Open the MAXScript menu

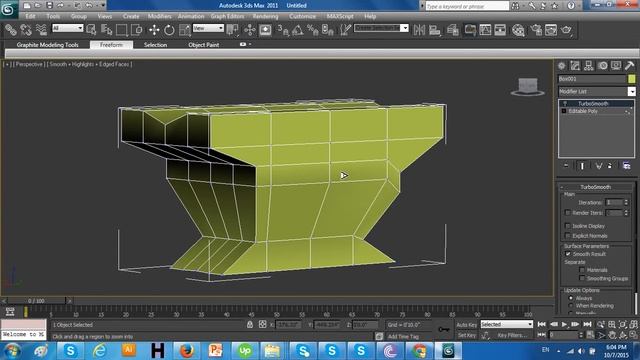340,16
